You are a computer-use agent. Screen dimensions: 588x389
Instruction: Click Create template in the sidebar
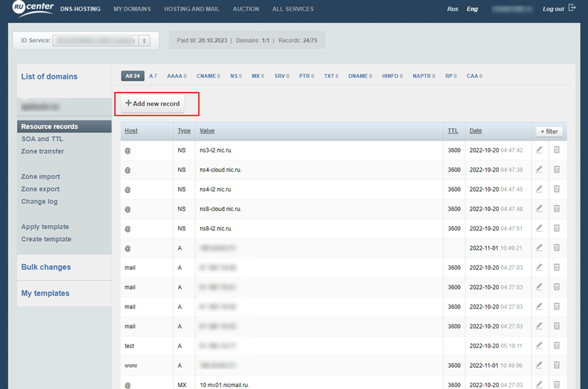(46, 239)
